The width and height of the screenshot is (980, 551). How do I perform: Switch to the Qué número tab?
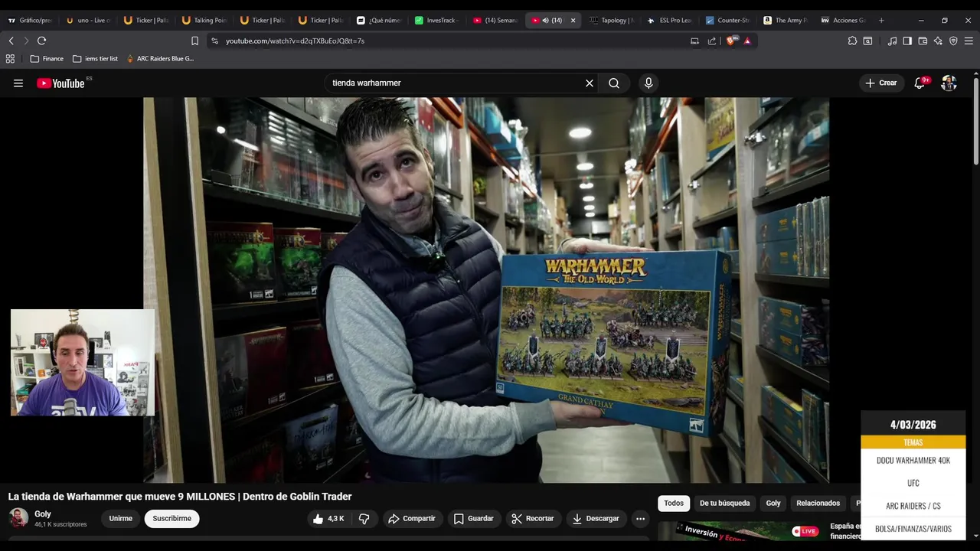[x=378, y=21]
